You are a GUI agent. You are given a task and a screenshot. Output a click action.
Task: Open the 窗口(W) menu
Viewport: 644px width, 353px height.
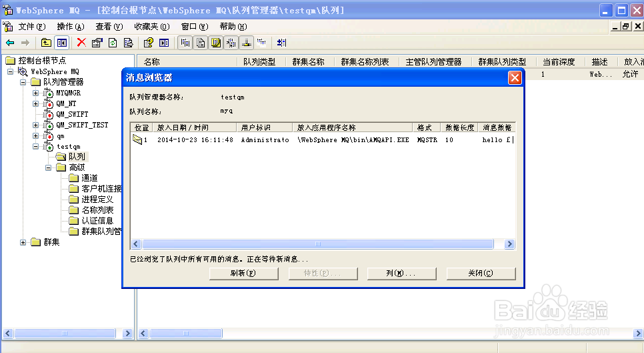coord(194,27)
